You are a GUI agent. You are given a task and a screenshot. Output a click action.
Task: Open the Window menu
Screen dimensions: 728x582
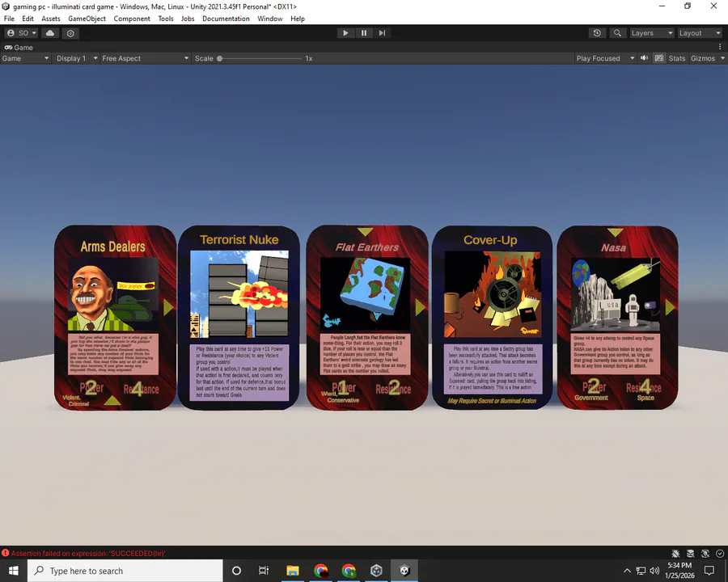click(x=270, y=19)
